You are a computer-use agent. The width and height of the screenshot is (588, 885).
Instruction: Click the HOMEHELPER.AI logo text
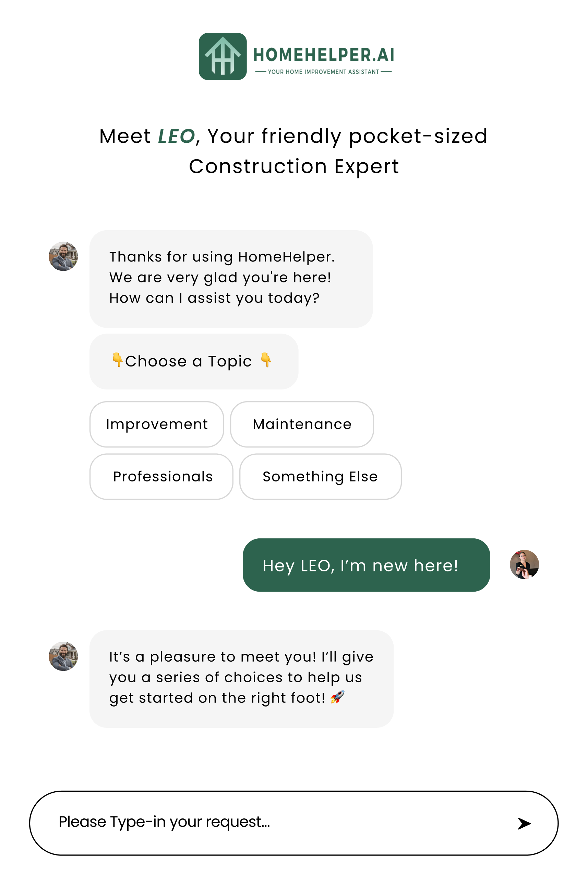point(324,55)
